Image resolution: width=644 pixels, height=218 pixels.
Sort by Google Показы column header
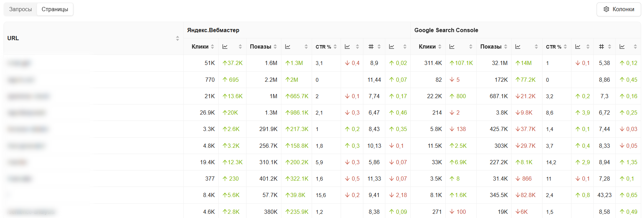pyautogui.click(x=491, y=47)
